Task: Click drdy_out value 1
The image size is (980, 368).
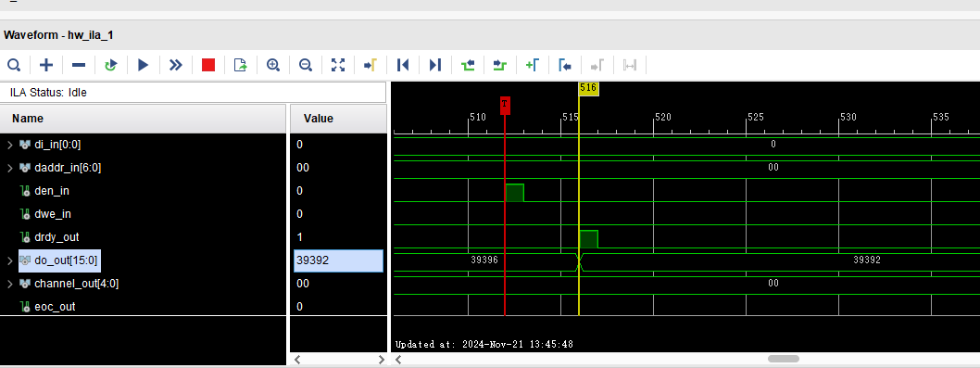Action: click(x=299, y=237)
